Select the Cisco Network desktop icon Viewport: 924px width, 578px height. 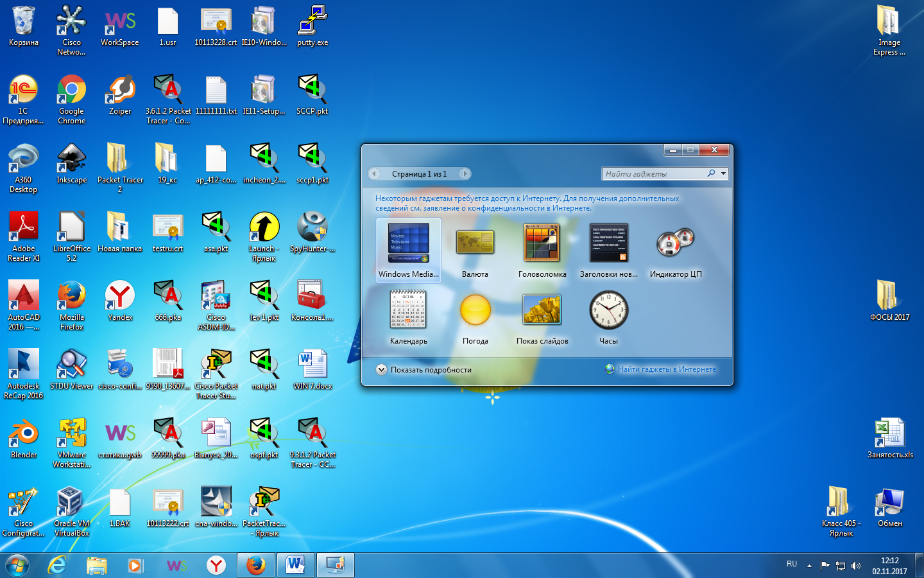(71, 31)
